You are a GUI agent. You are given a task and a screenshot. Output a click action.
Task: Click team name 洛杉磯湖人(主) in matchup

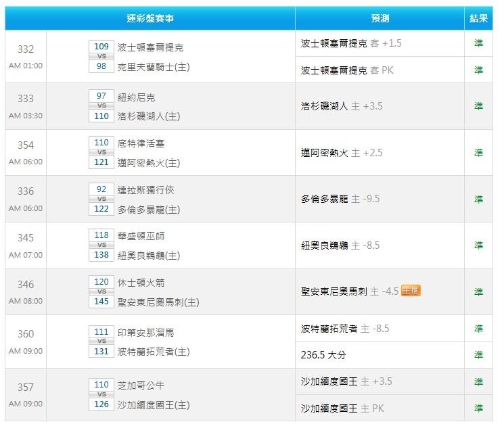click(x=149, y=116)
